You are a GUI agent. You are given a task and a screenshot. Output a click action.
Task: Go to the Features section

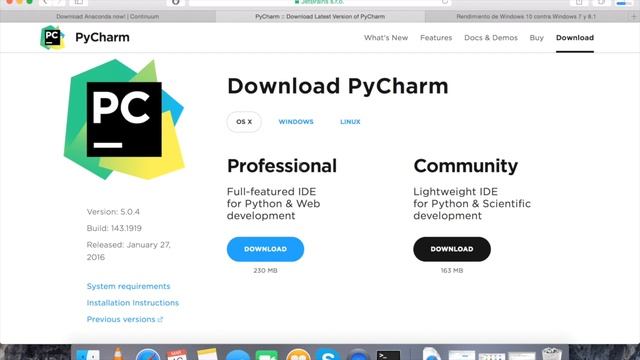[436, 38]
